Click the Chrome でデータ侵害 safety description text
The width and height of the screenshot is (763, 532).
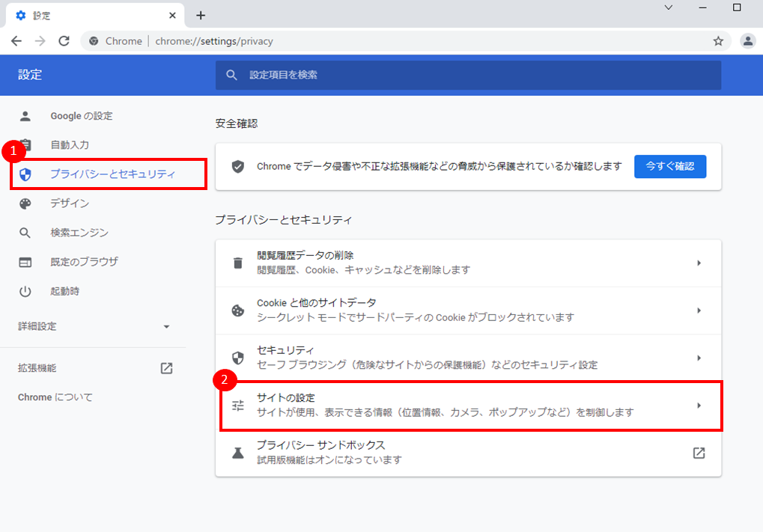(x=440, y=166)
